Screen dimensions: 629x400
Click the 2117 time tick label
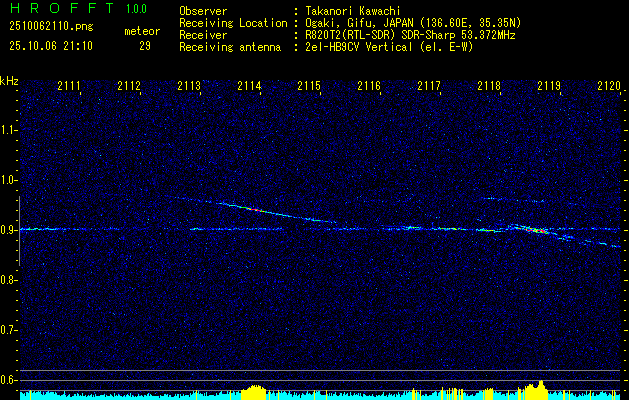point(429,87)
